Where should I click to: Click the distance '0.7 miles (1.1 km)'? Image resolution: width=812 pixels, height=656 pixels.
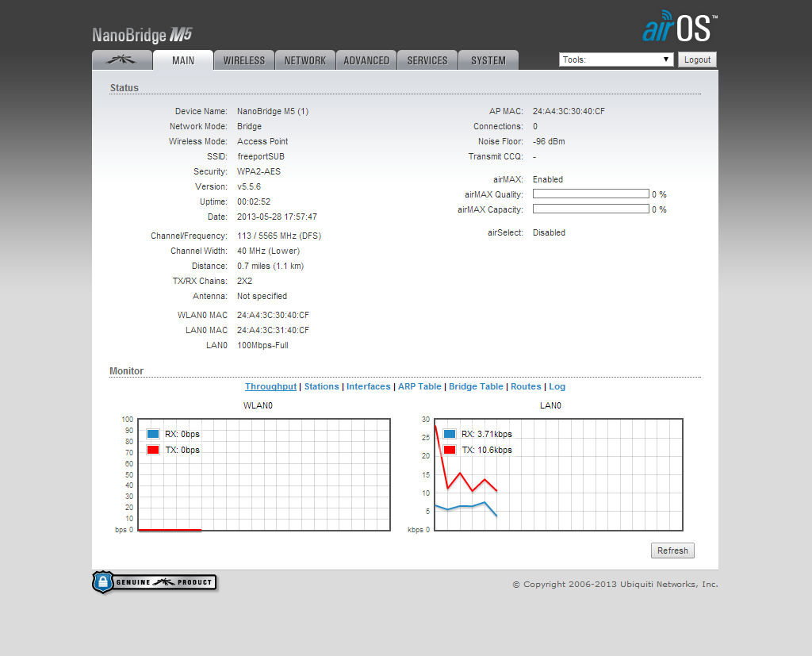[x=270, y=266]
